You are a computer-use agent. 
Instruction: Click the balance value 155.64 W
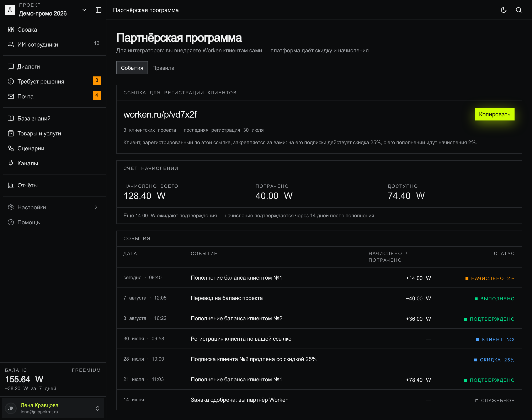click(x=24, y=379)
